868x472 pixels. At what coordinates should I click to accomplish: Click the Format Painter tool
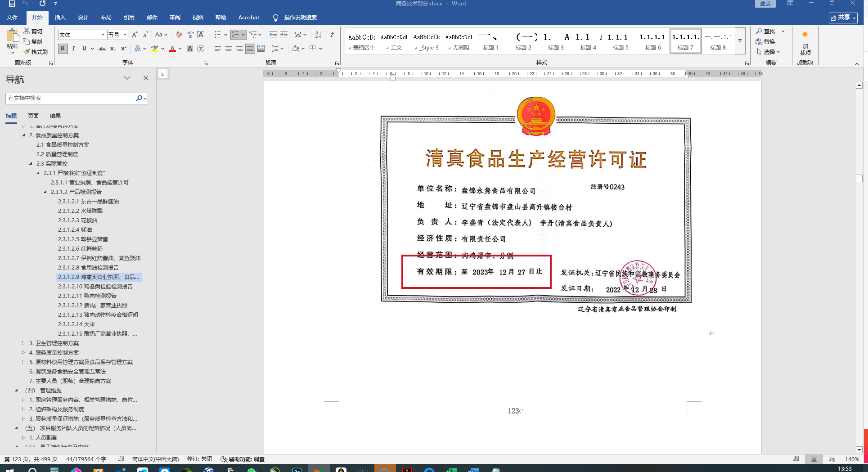coord(36,52)
